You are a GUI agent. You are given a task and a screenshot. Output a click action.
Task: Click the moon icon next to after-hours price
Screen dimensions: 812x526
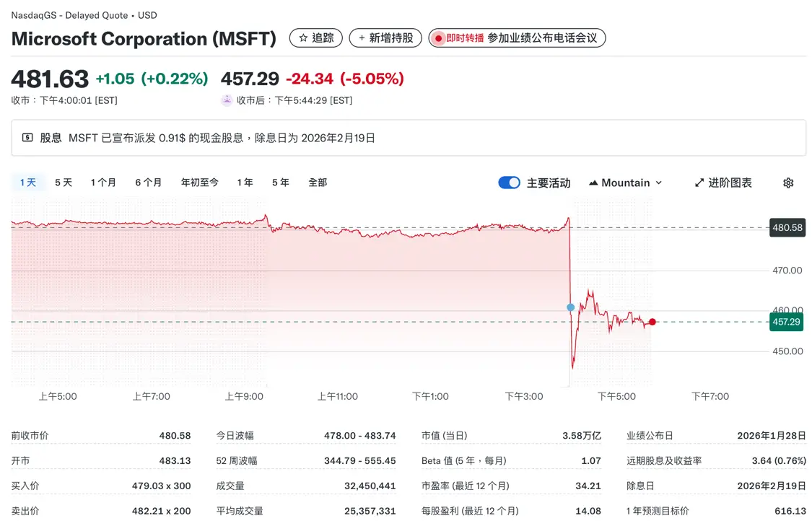click(226, 100)
